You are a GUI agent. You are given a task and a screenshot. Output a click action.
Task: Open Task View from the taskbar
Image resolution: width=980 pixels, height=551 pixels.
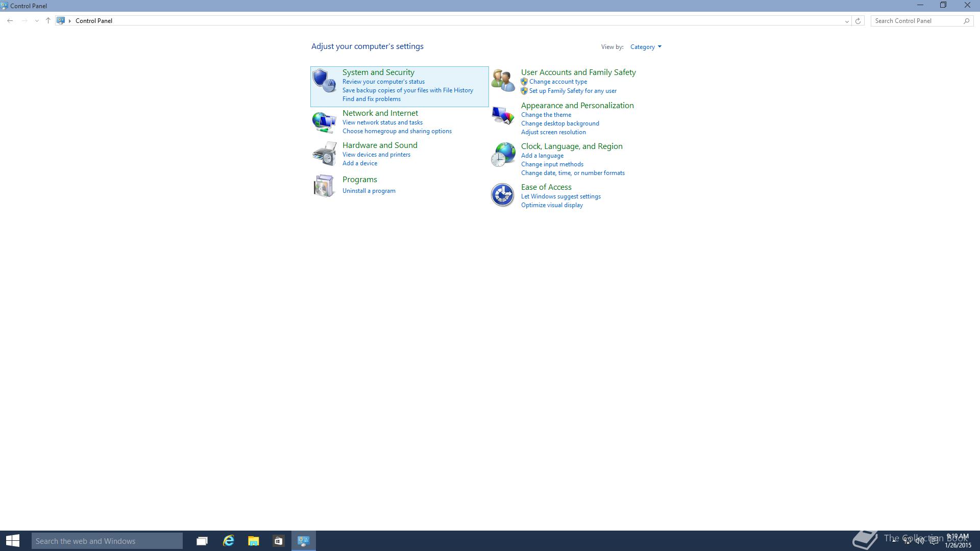(x=202, y=541)
